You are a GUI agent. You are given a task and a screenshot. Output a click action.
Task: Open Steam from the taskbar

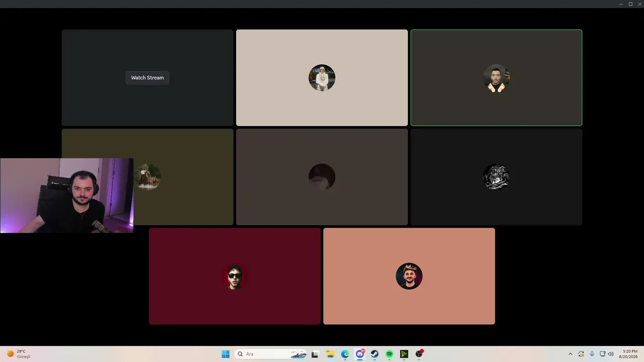click(374, 354)
